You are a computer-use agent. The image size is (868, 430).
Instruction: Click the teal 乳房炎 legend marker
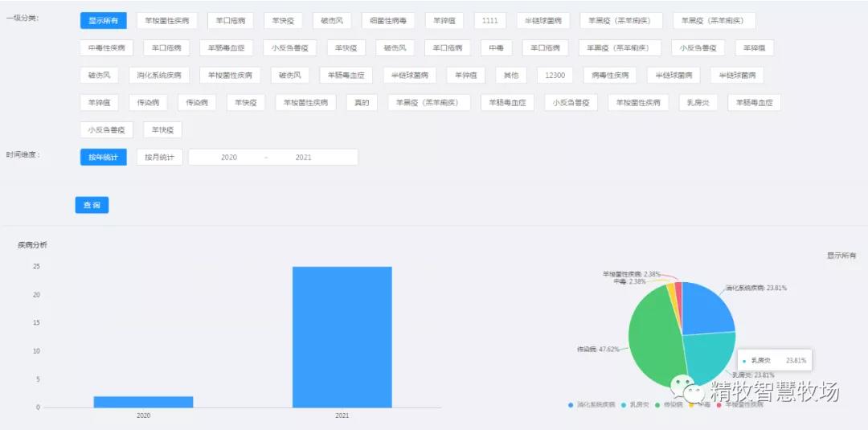coord(624,404)
